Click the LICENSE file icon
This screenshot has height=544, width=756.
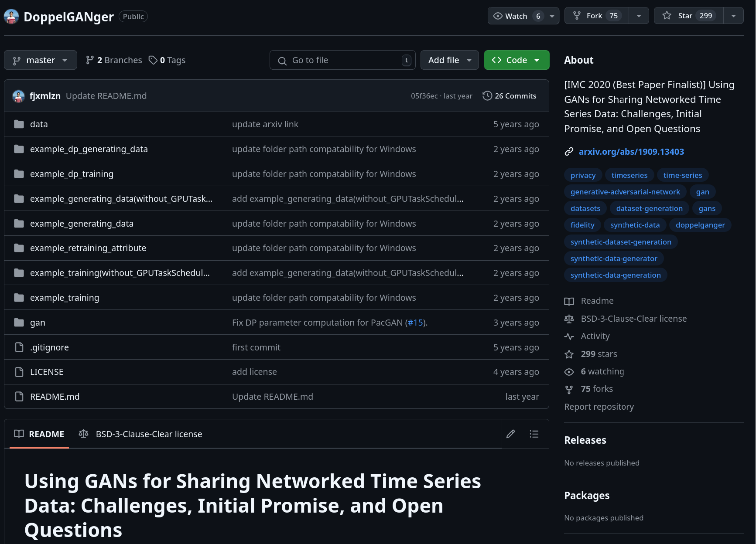(19, 372)
